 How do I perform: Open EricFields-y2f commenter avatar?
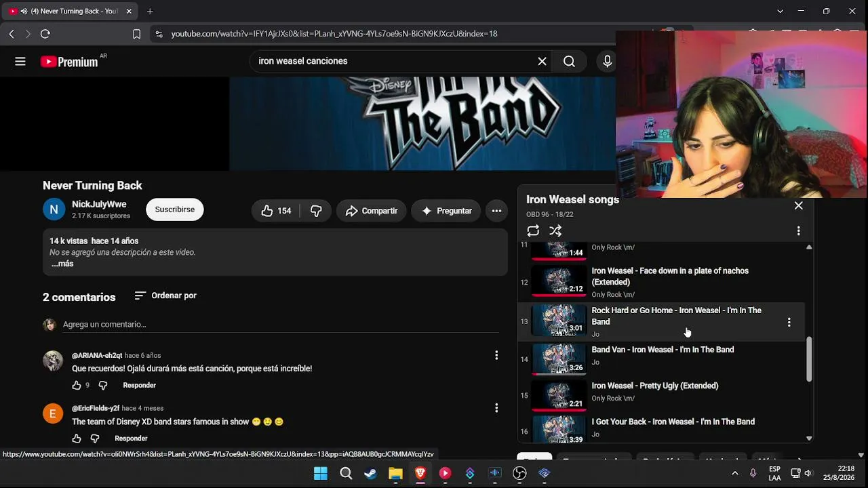click(53, 413)
